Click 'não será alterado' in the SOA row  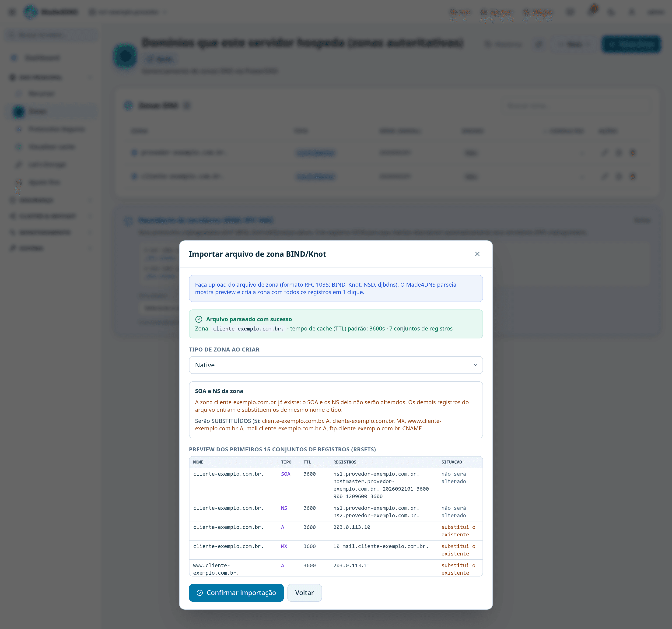click(x=453, y=478)
